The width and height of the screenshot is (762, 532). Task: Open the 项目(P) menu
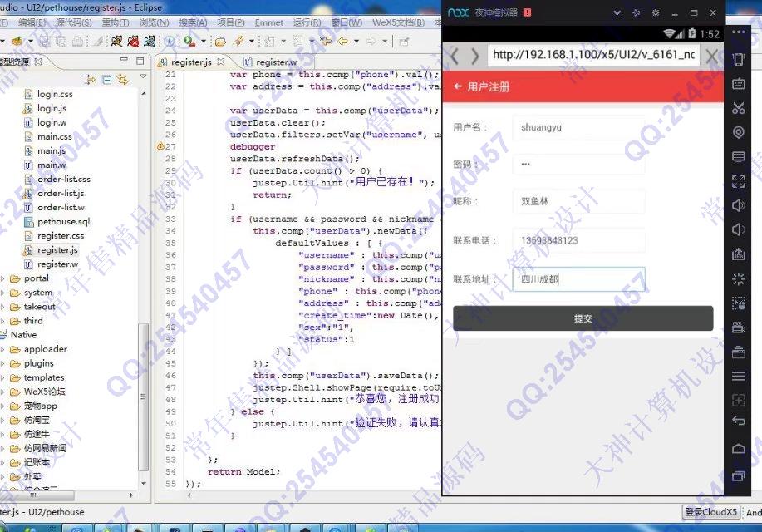coord(231,22)
